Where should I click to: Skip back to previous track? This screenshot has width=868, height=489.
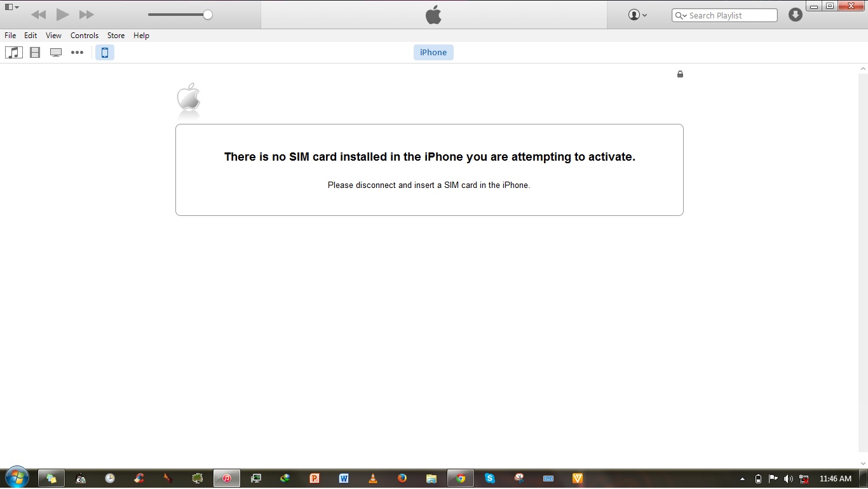pos(38,15)
